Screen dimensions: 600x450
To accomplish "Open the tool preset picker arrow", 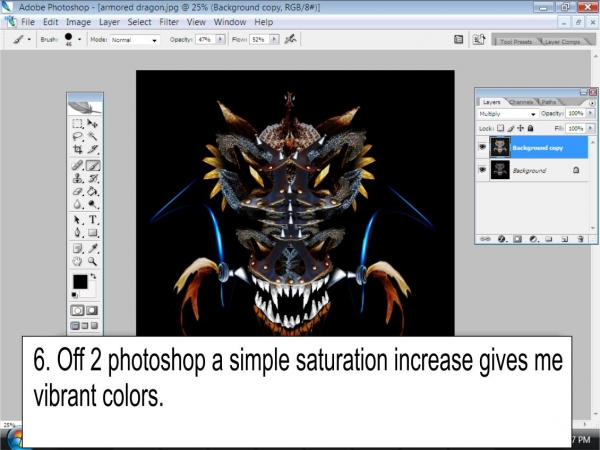I will pos(29,39).
